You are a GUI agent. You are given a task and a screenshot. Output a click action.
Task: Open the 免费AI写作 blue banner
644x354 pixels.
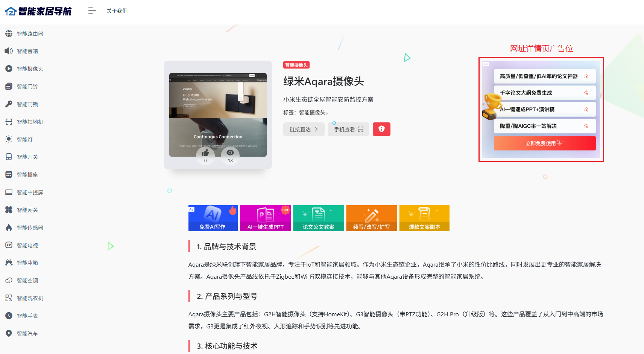[x=213, y=218]
